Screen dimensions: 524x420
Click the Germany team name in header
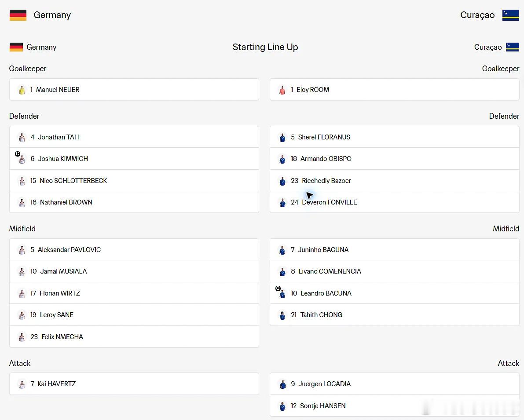pyautogui.click(x=52, y=15)
